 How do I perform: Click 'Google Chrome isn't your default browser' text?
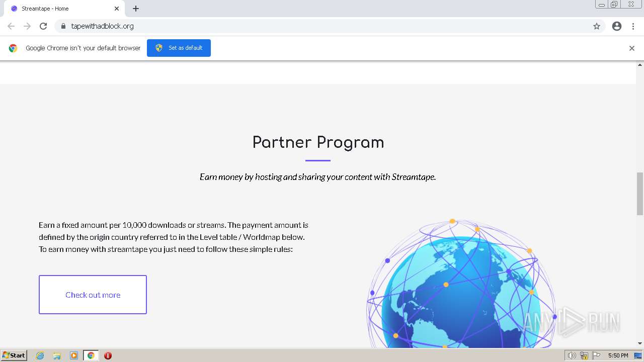pos(83,48)
